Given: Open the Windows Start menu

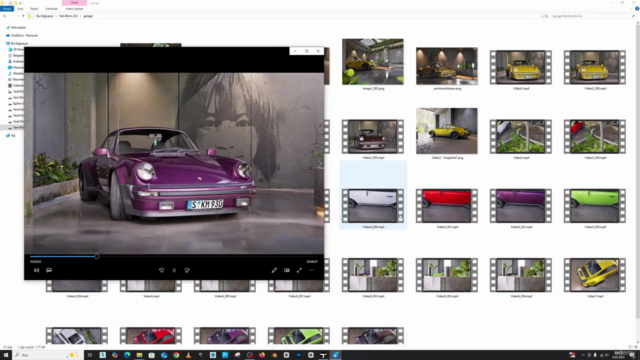Looking at the screenshot, I should click(x=6, y=355).
